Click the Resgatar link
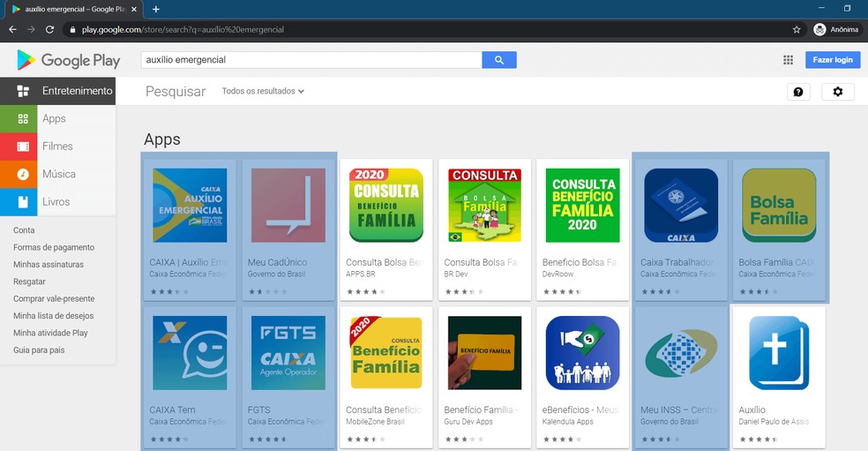The height and width of the screenshot is (451, 868). coord(29,282)
